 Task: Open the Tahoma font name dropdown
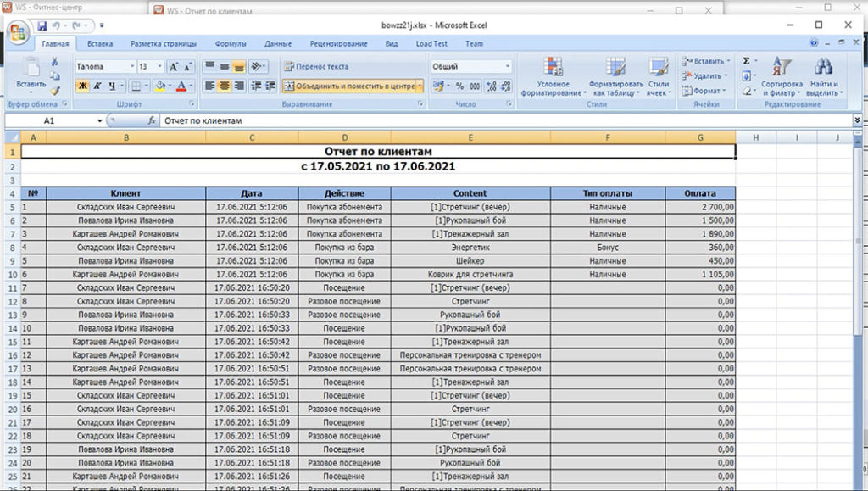[132, 66]
